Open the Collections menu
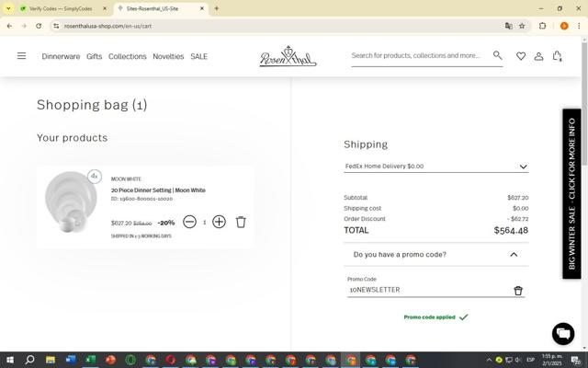The width and height of the screenshot is (588, 368). 127,56
